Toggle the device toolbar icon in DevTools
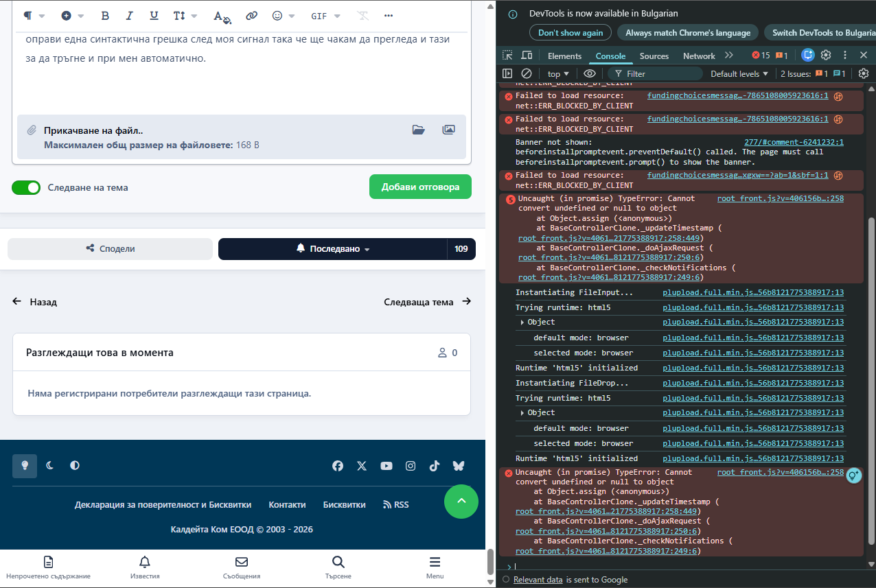Viewport: 876px width, 588px height. (x=527, y=56)
